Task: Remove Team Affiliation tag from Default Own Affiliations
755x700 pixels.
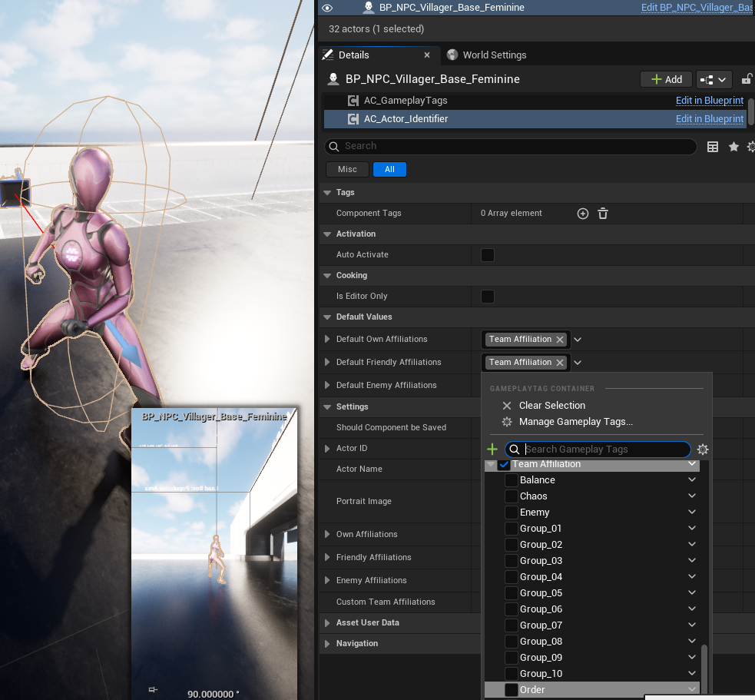Action: pos(560,340)
